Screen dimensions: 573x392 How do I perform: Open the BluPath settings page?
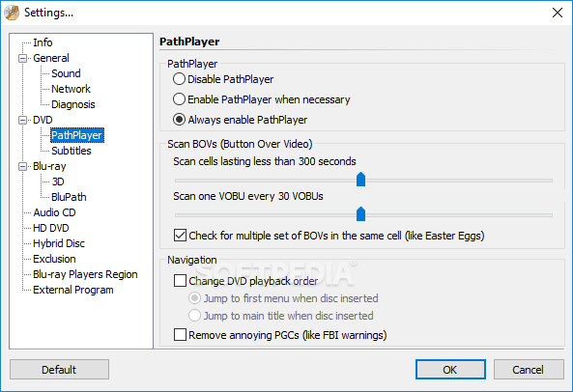69,197
